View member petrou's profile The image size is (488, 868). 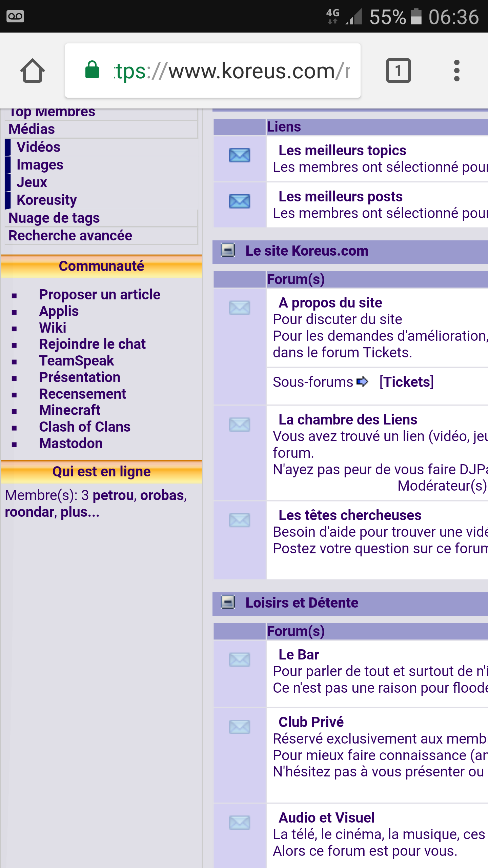[x=113, y=495]
